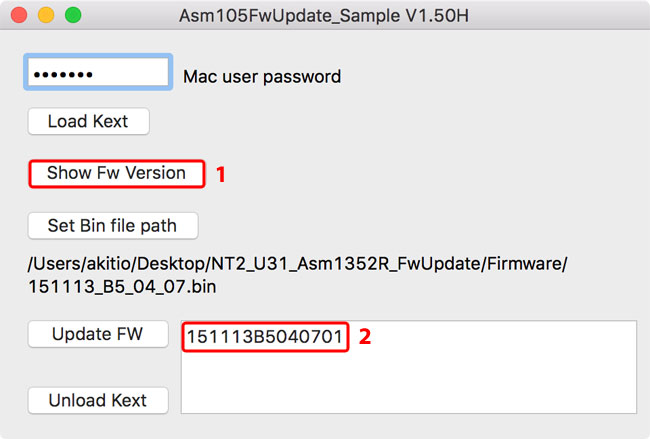Click the /Users/akitio/Desktop firmware folder path line
The width and height of the screenshot is (650, 439).
coord(297,264)
